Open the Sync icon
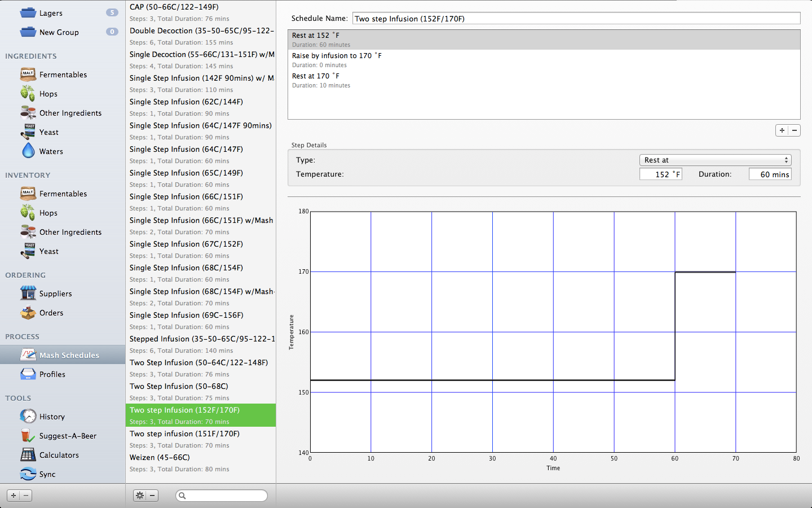812x508 pixels. 28,474
